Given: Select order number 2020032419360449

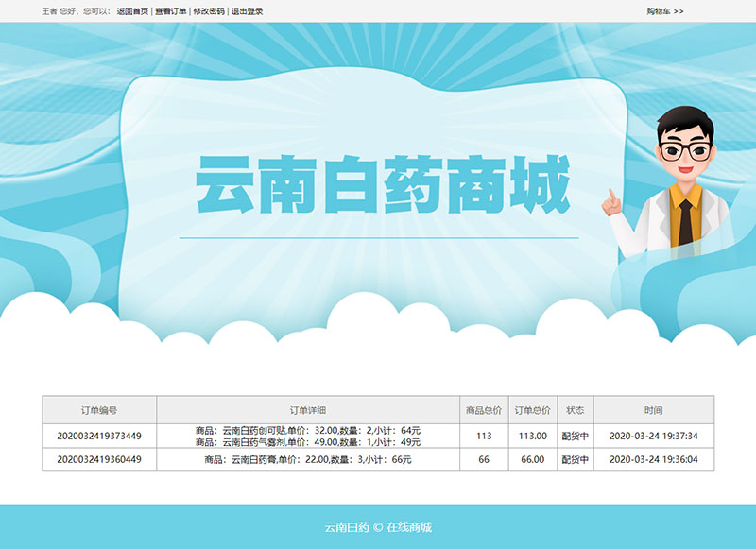Looking at the screenshot, I should point(99,459).
